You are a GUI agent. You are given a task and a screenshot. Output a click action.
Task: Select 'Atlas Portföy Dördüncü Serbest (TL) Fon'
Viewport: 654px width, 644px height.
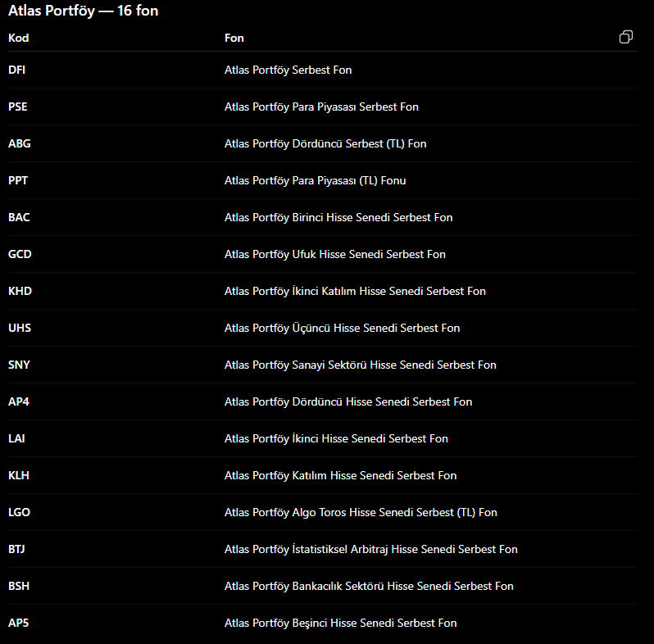325,144
